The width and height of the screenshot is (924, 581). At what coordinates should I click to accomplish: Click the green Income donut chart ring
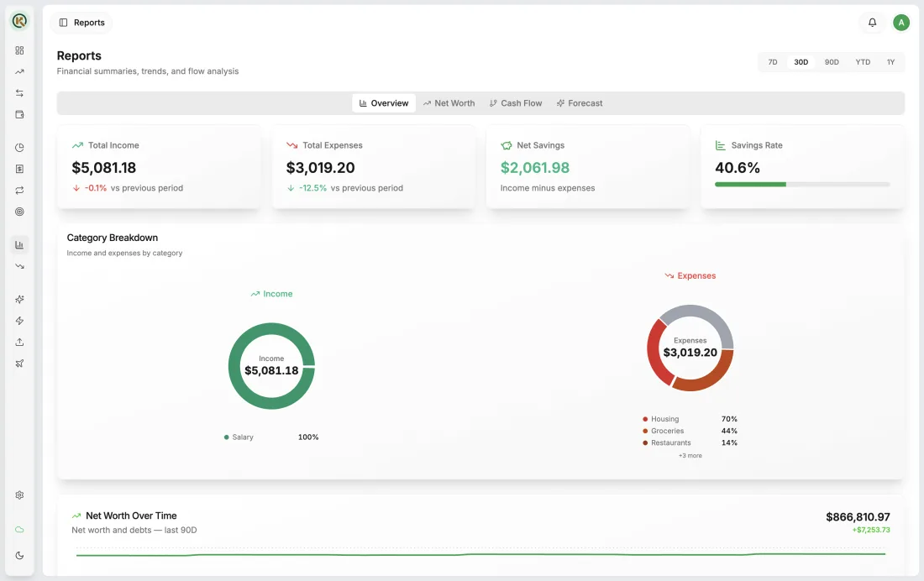[x=235, y=366]
